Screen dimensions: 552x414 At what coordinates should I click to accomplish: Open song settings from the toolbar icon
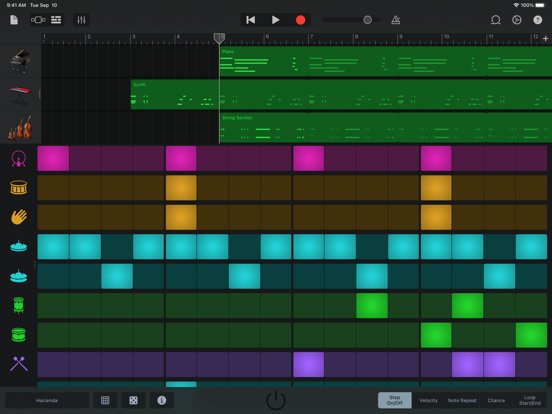click(x=516, y=20)
